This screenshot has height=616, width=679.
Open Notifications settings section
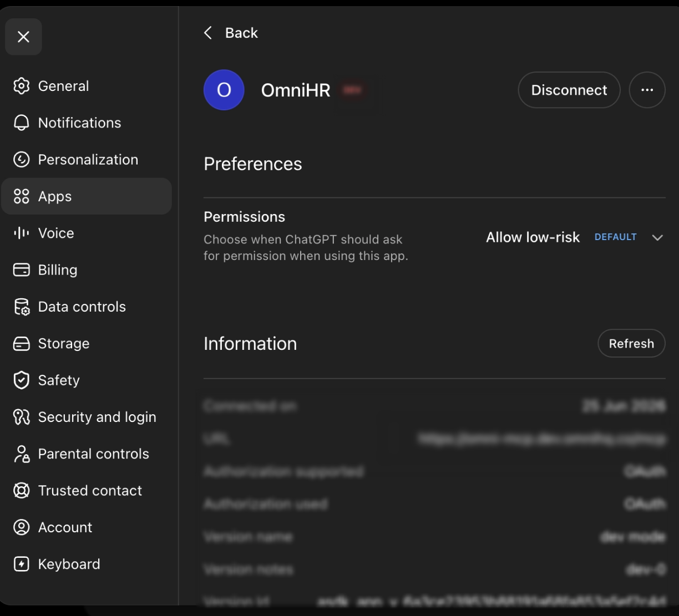click(87, 123)
